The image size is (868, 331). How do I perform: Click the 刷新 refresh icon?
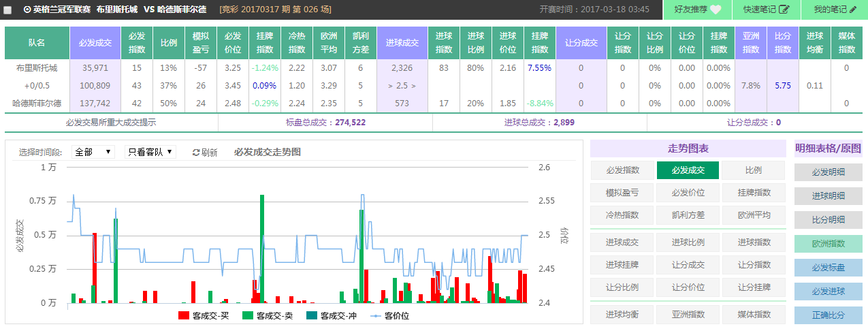coord(196,153)
